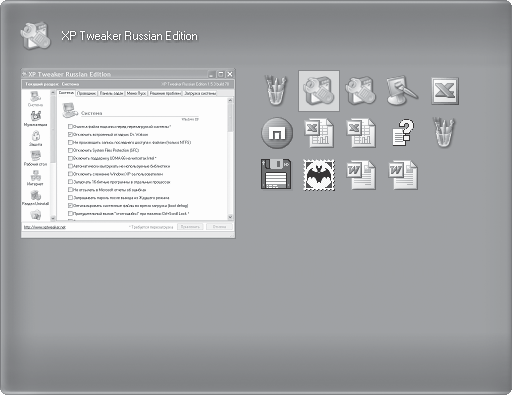Select The Bat! mail client icon
This screenshot has width=512, height=395.
319,175
